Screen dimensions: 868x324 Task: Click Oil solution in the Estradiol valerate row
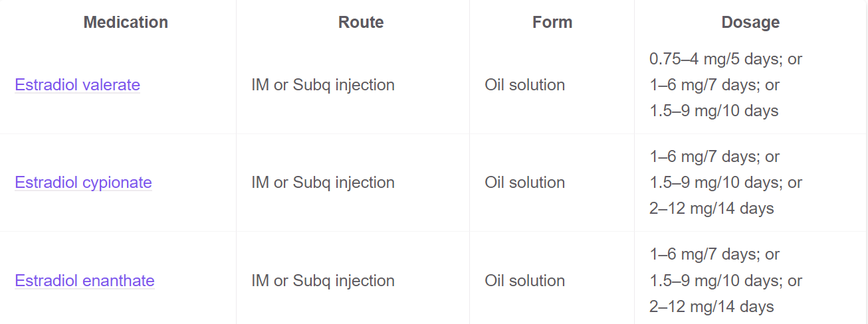click(525, 85)
